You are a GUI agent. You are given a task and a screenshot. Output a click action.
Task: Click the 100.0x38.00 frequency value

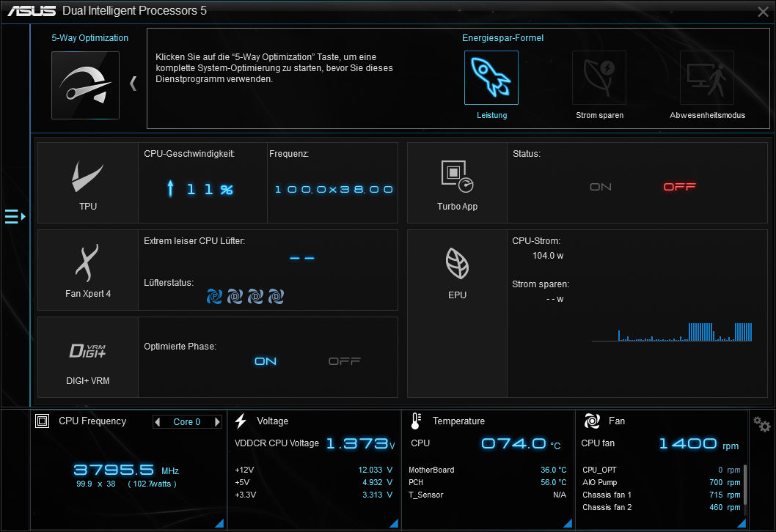[x=334, y=189]
